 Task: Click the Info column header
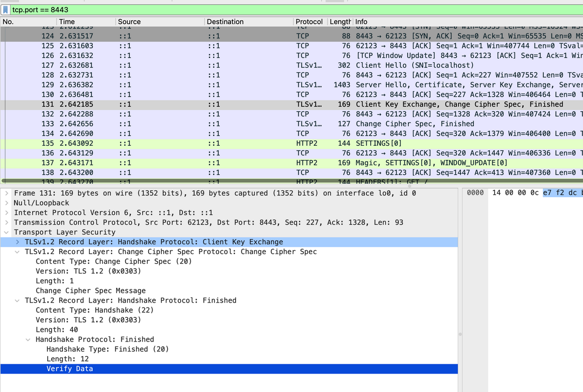(468, 22)
